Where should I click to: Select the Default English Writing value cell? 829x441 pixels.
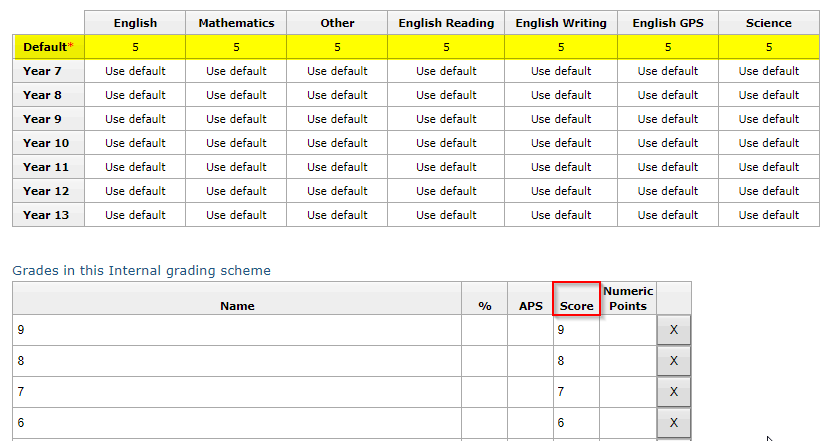561,47
